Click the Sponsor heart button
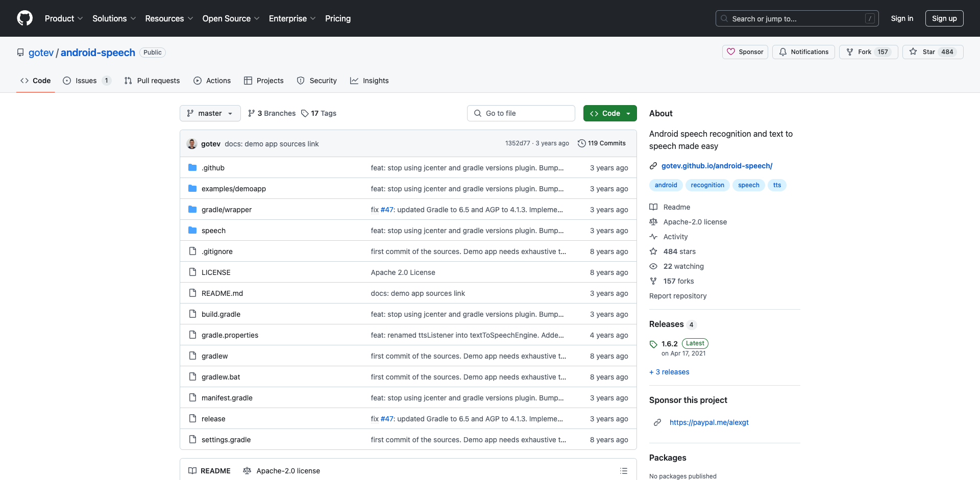Viewport: 980px width, 480px height. [745, 52]
